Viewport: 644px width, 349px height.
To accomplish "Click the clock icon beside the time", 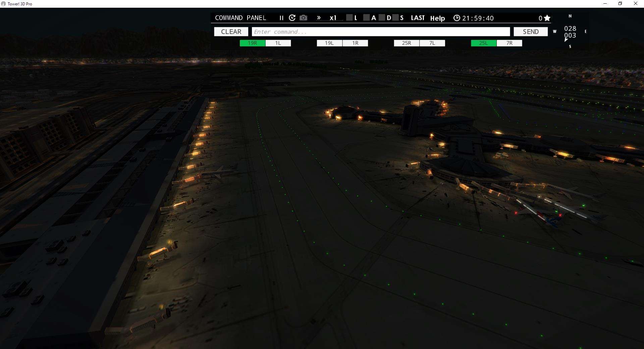I will (457, 18).
